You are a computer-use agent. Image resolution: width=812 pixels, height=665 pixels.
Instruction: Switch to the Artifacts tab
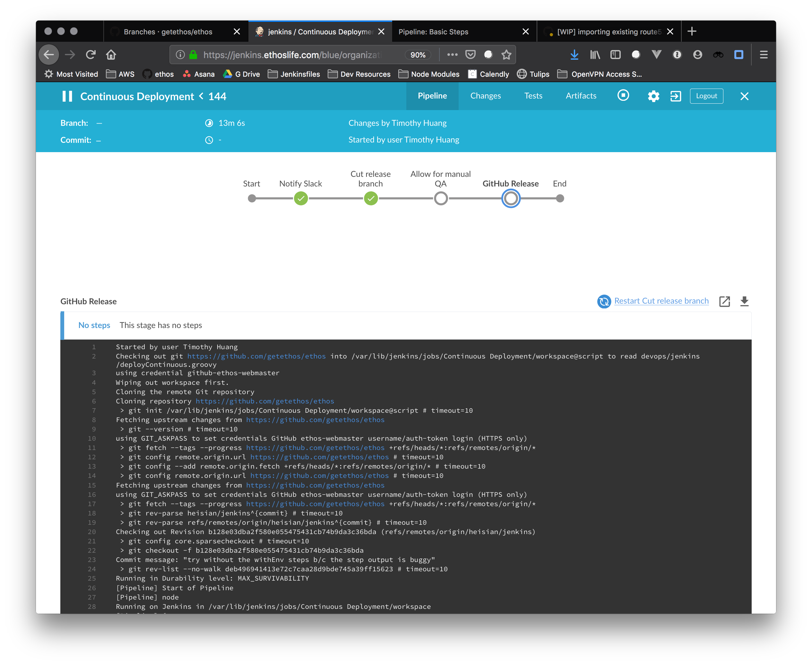[x=581, y=96]
